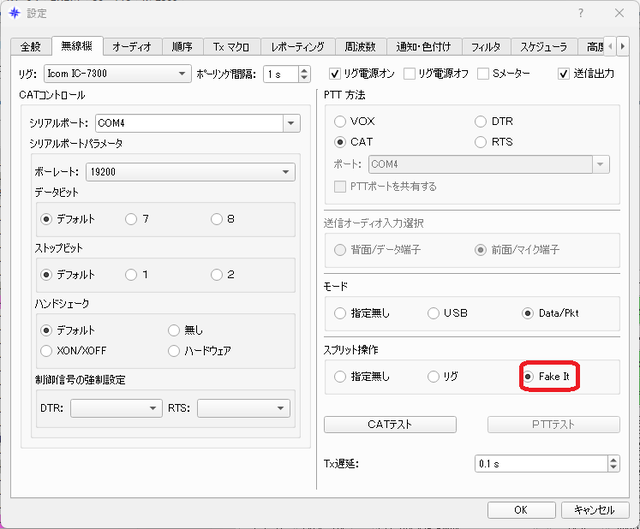Viewport: 640px width, 529px height.
Task: Click the serial port COM4 text field
Action: click(x=189, y=123)
